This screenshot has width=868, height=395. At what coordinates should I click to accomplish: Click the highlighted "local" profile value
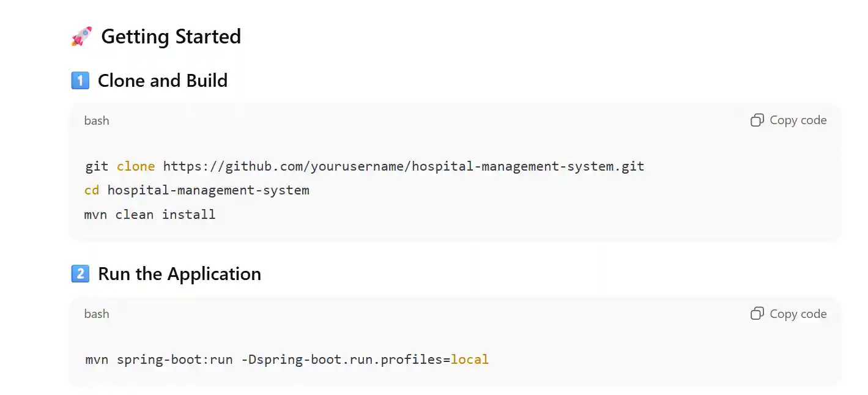[470, 360]
